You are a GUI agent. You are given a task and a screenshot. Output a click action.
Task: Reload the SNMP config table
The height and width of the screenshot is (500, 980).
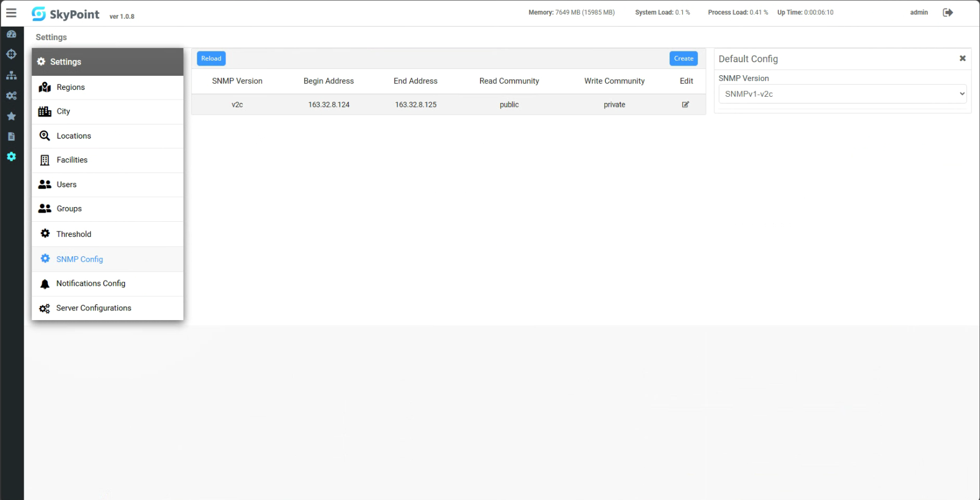click(211, 58)
